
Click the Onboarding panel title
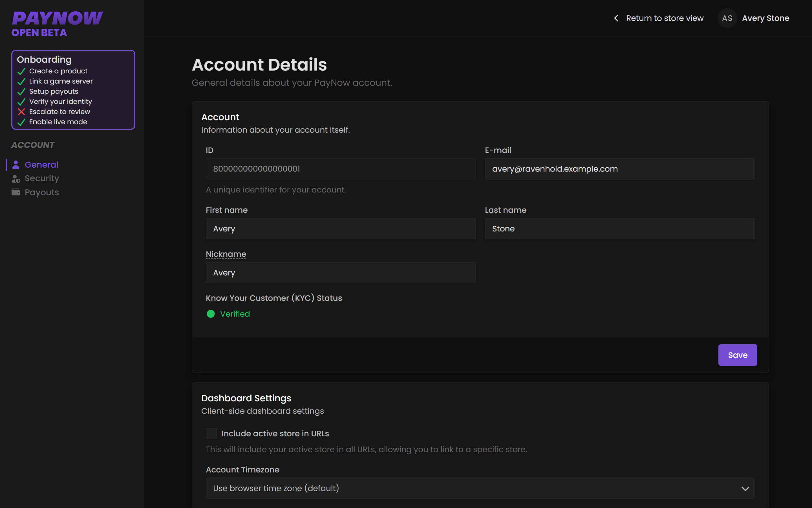coord(44,60)
